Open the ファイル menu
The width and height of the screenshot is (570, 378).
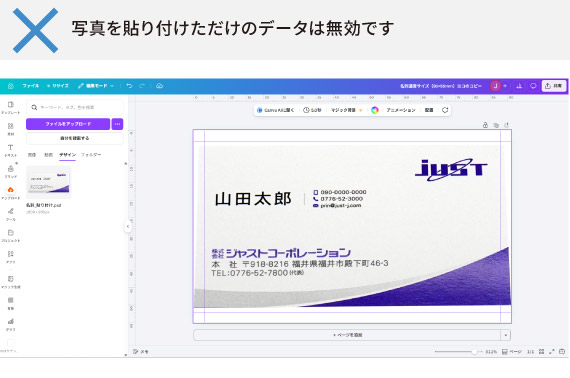pos(31,86)
